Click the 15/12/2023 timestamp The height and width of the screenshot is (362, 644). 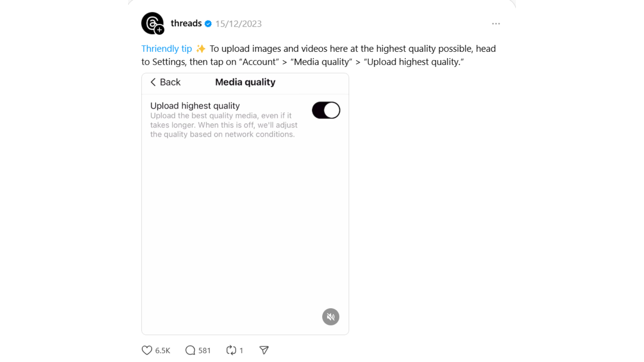(238, 23)
